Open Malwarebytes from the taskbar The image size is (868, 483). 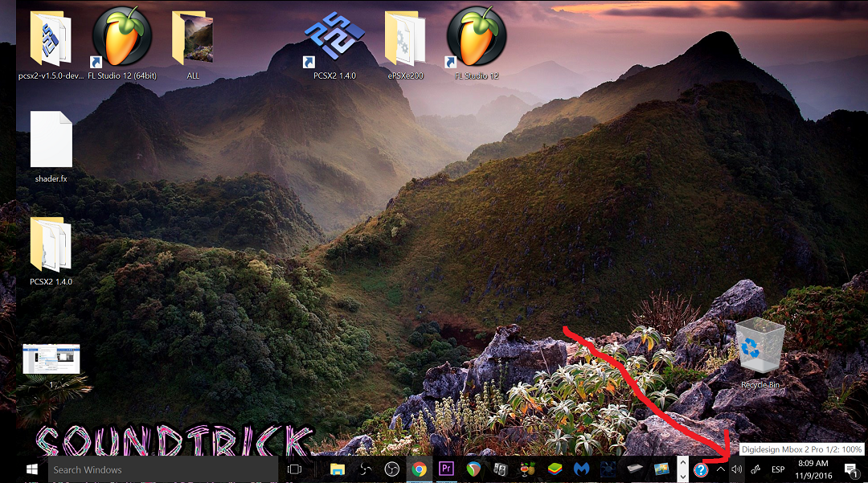pyautogui.click(x=581, y=469)
